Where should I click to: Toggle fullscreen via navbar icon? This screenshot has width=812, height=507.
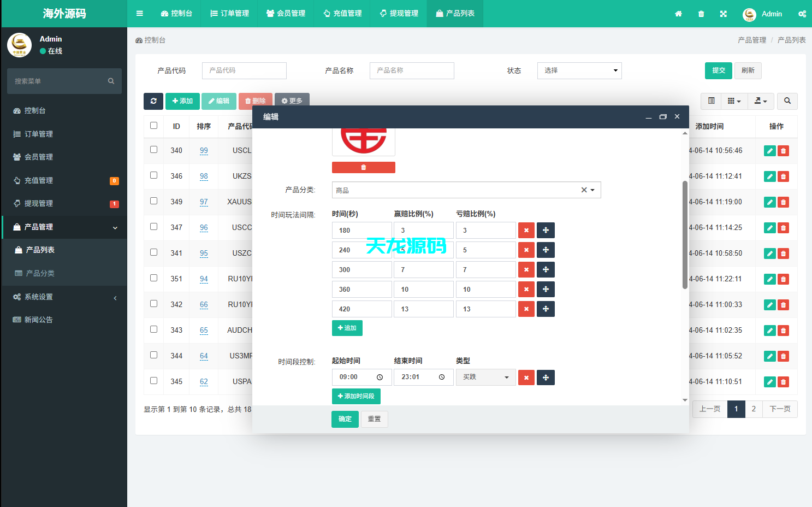723,14
